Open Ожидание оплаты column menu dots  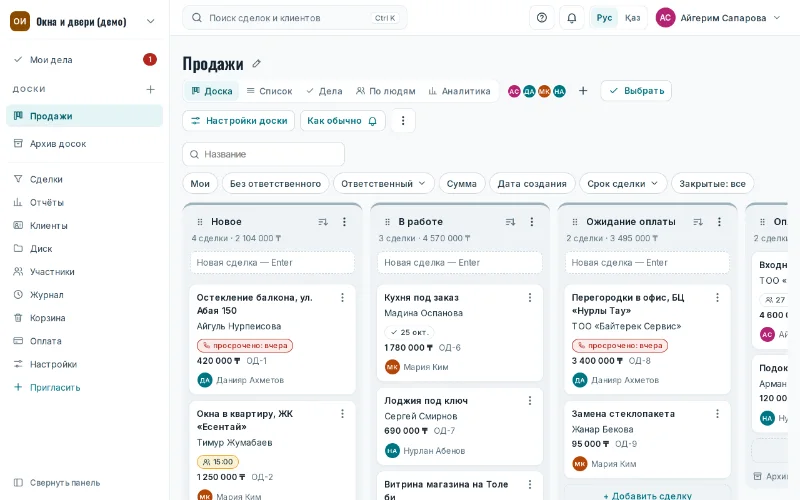(x=719, y=222)
